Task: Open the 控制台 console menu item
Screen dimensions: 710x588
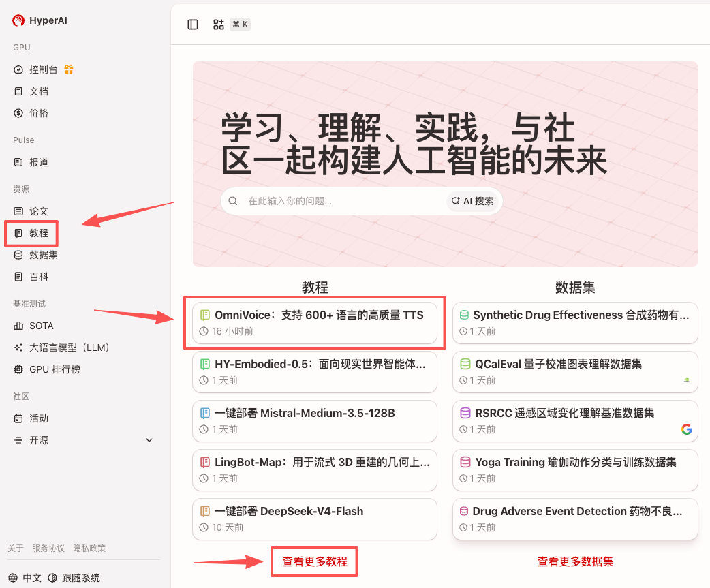Action: tap(44, 69)
